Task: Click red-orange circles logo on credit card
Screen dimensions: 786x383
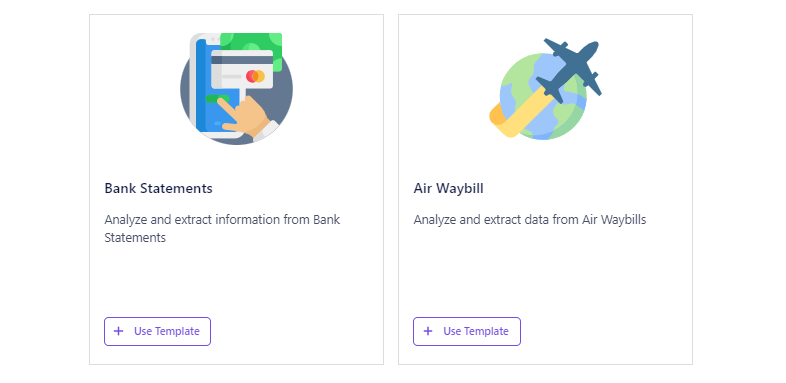Action: (255, 76)
